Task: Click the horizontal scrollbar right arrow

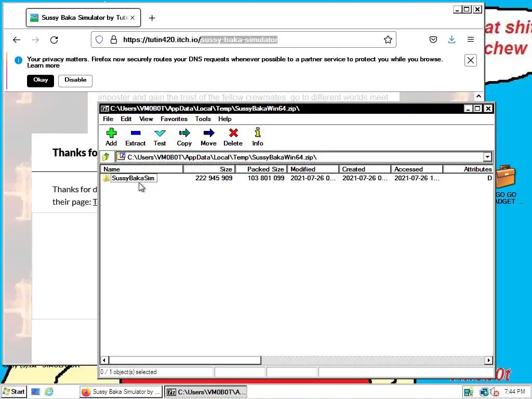Action: point(488,360)
